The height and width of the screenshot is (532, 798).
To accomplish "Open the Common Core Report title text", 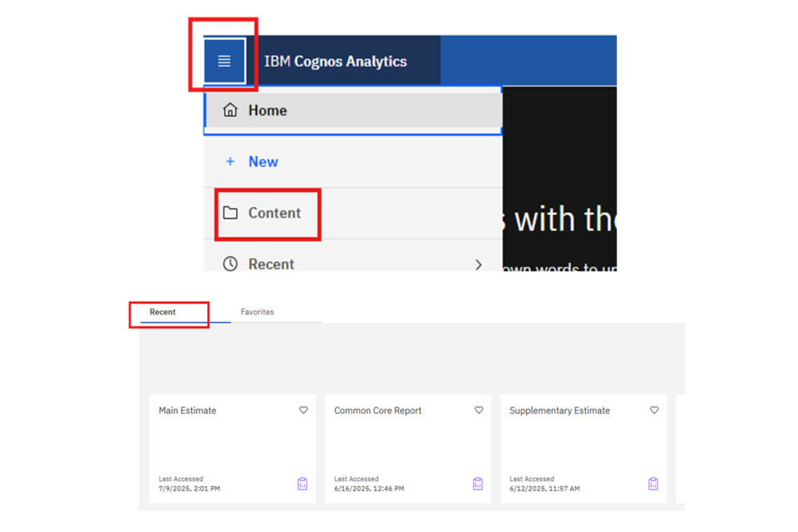I will click(377, 411).
